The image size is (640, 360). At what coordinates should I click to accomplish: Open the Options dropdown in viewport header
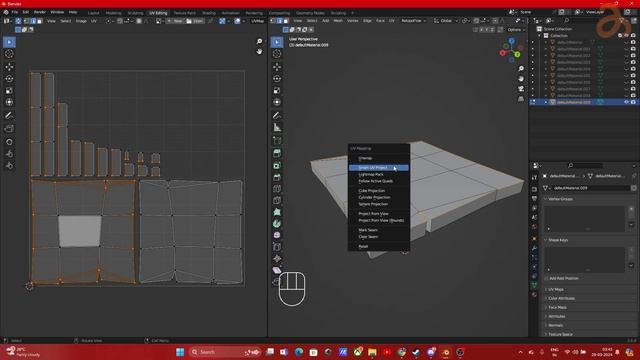click(516, 30)
